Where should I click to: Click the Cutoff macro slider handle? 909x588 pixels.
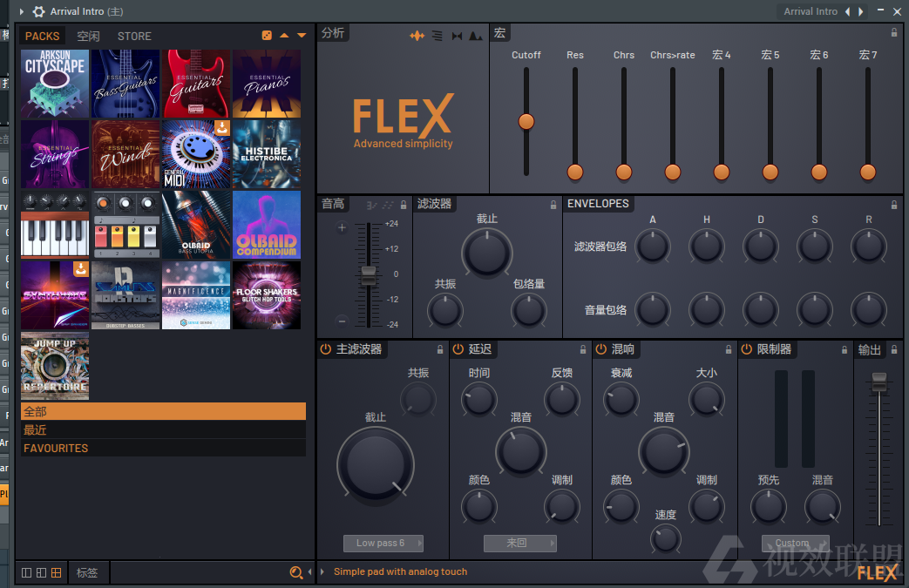526,122
